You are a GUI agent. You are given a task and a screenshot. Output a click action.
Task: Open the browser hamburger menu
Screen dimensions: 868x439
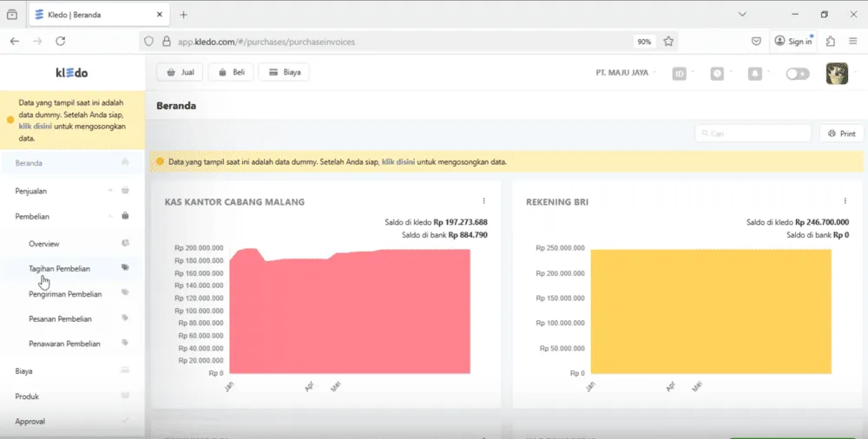[x=853, y=41]
